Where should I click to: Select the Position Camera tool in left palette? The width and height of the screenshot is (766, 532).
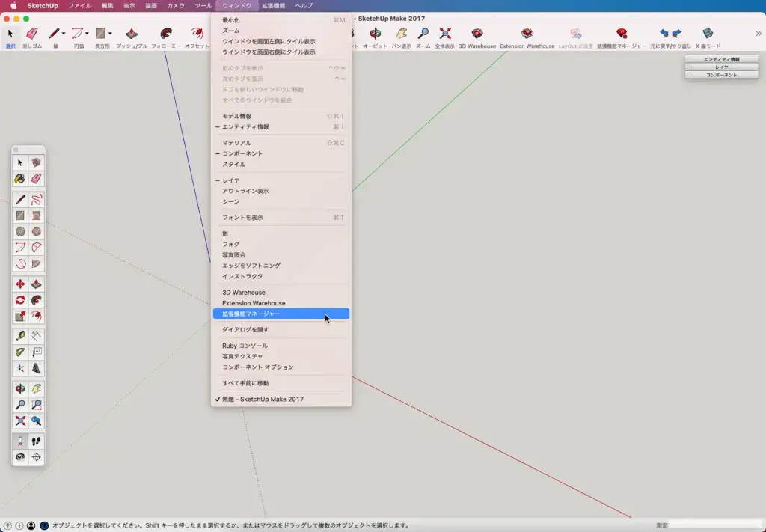pyautogui.click(x=20, y=441)
